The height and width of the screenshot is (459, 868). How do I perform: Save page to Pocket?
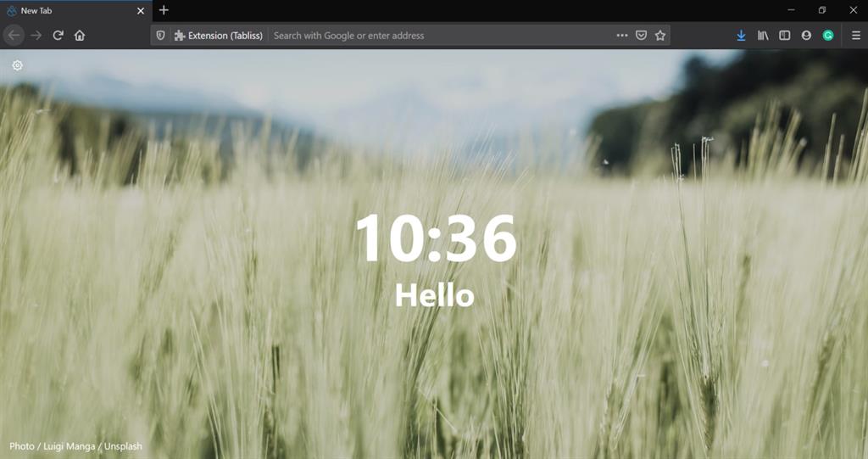641,36
